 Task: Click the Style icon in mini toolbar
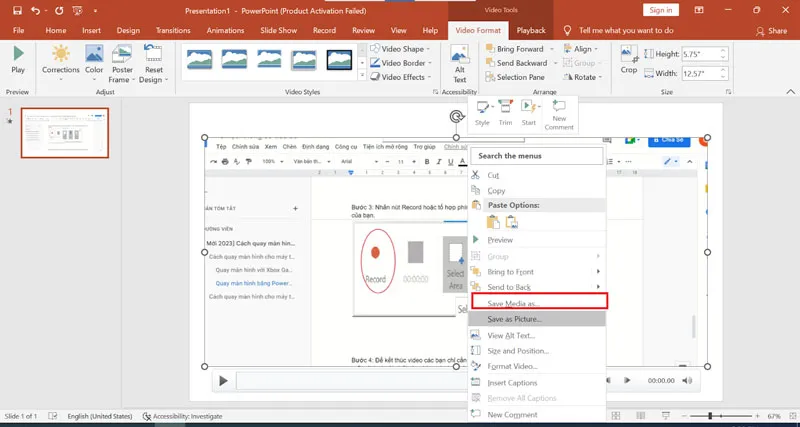[482, 111]
